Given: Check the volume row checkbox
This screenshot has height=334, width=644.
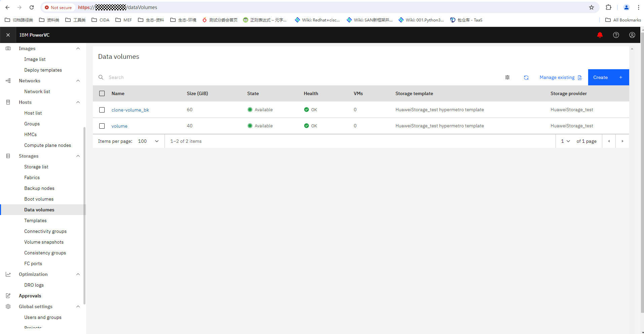Looking at the screenshot, I should [102, 126].
